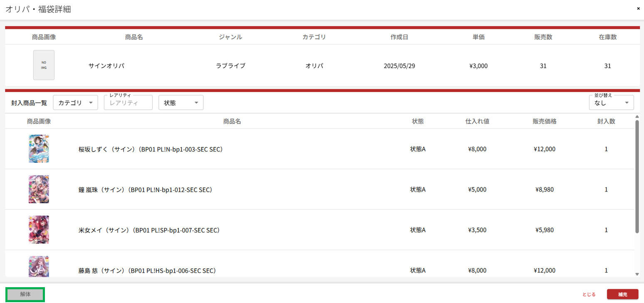
Task: Click the サインオリパ product name
Action: click(106, 66)
